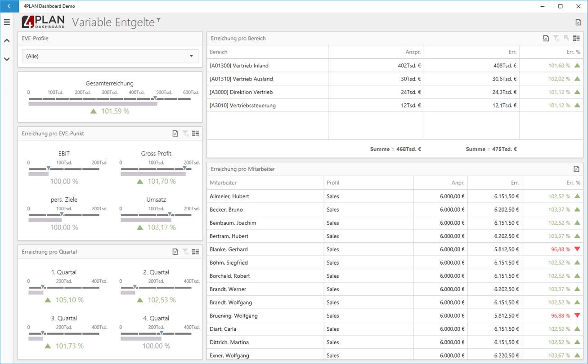Open the hamburger navigation menu
Image resolution: width=588 pixels, height=364 pixels.
click(x=7, y=22)
